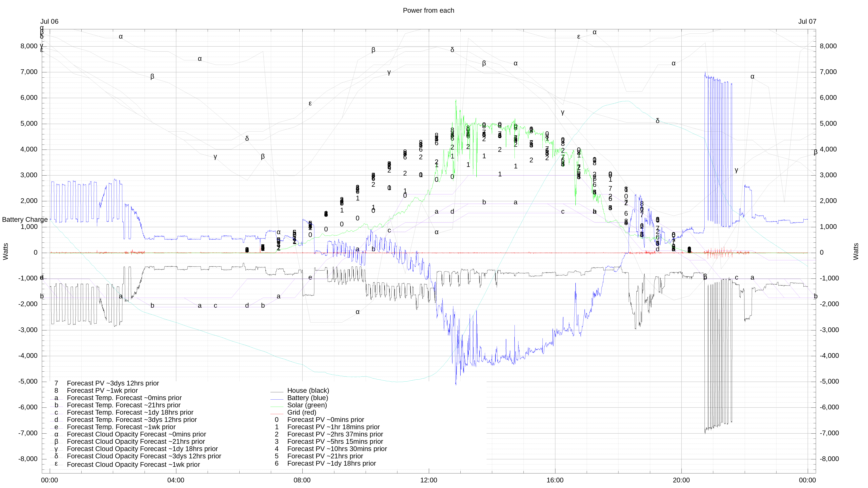Click the right y-axis 'Watts' label
Viewport: 868px width, 488px height.
(x=856, y=252)
